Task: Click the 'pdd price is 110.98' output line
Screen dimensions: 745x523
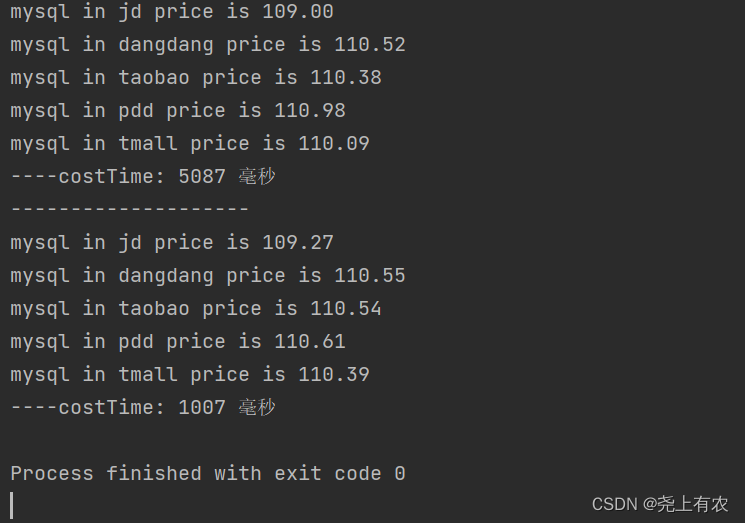Action: pos(178,111)
